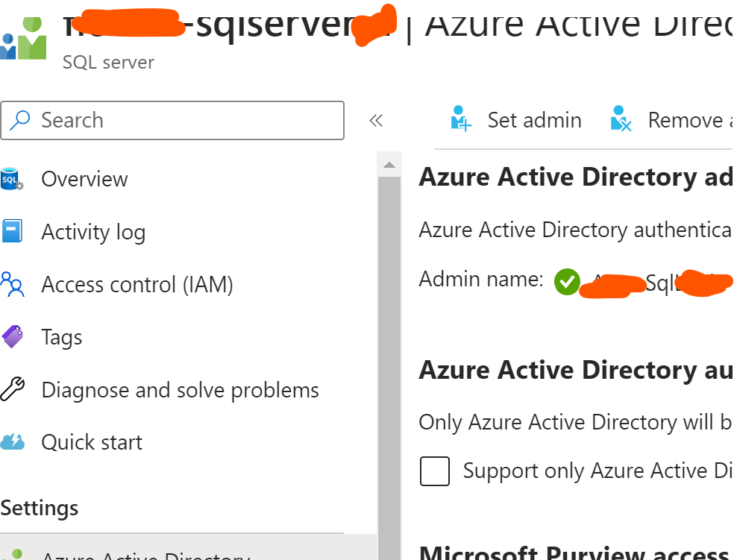734x560 pixels.
Task: Open the Overview menu item
Action: pos(84,180)
